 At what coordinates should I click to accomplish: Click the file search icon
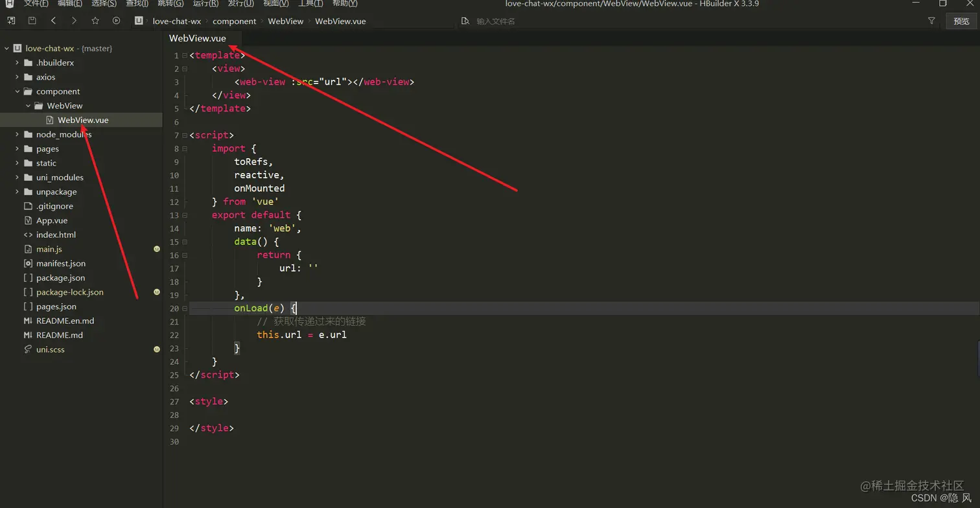click(465, 21)
